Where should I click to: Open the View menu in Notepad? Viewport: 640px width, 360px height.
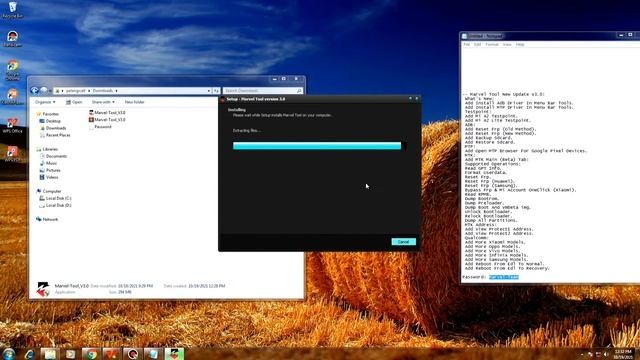pyautogui.click(x=507, y=44)
